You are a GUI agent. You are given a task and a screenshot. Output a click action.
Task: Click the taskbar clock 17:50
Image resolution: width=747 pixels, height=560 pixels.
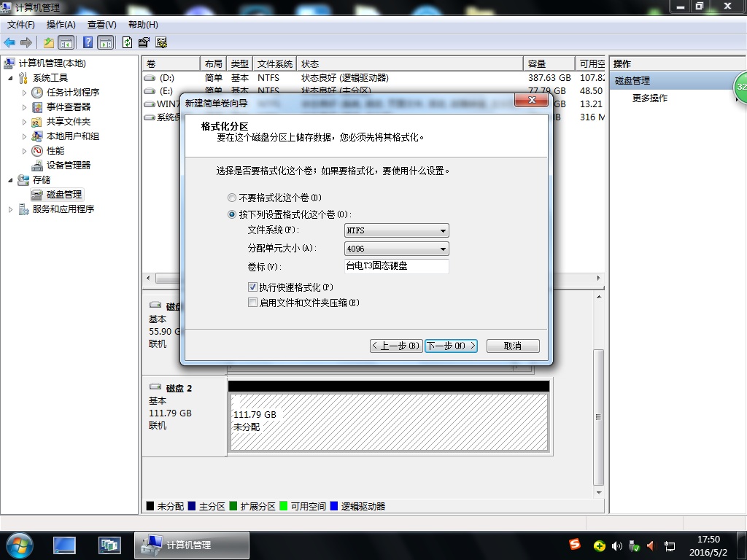(708, 540)
